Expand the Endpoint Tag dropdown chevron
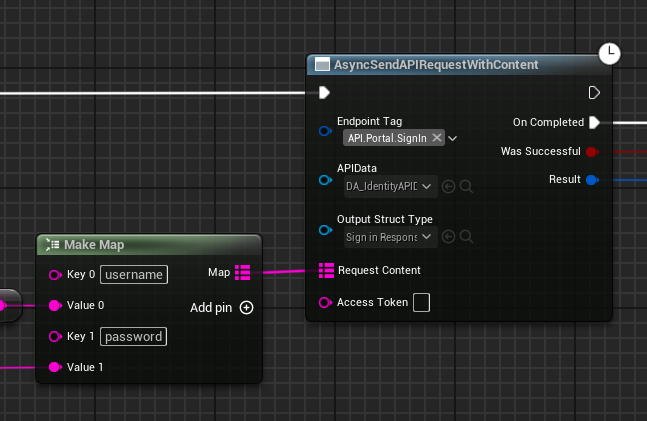 452,138
